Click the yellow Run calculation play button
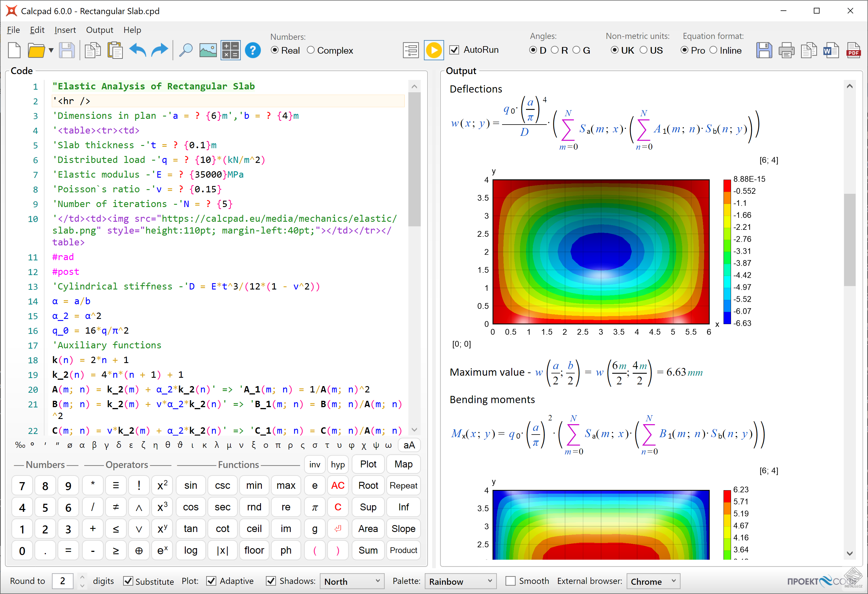 coord(434,50)
